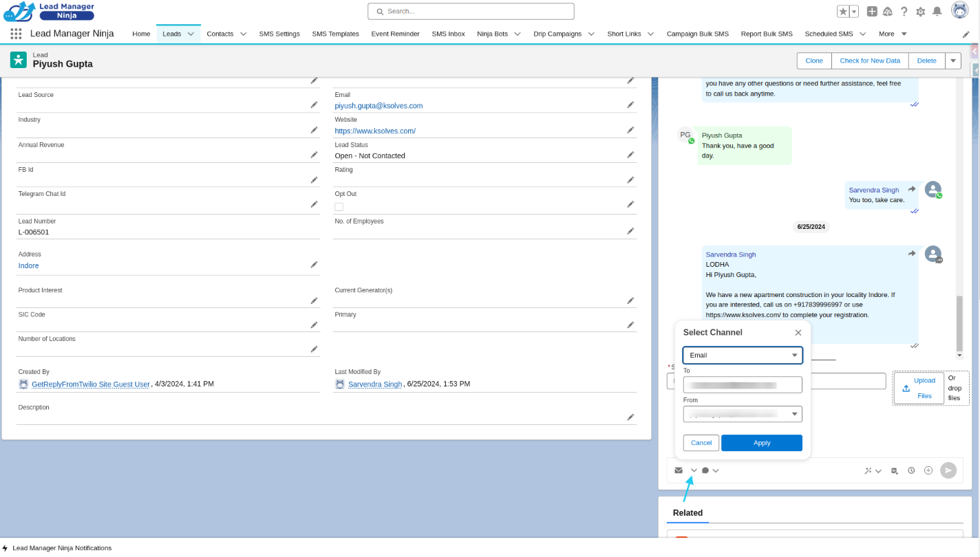Open the From sender dropdown
The image size is (980, 557).
pyautogui.click(x=743, y=414)
